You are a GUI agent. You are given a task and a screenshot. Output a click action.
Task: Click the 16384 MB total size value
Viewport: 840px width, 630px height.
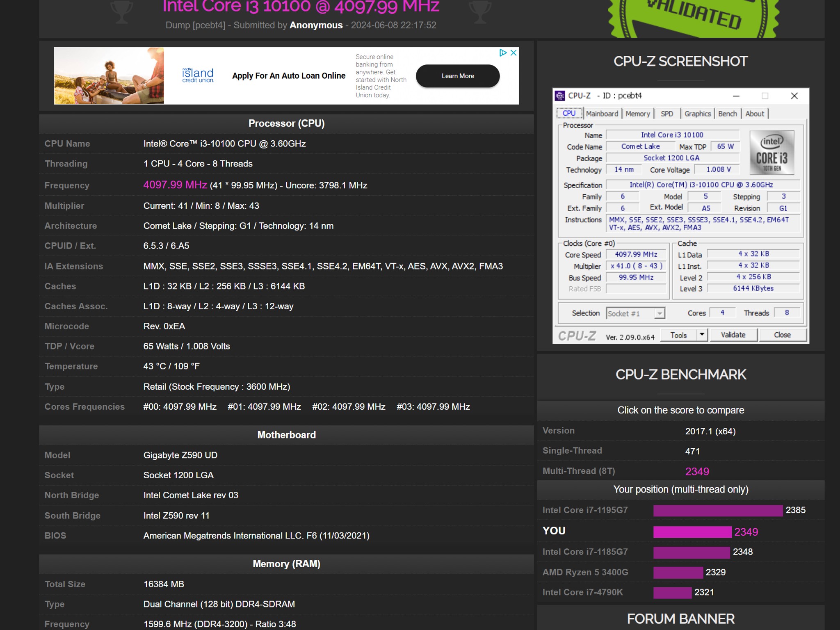164,584
